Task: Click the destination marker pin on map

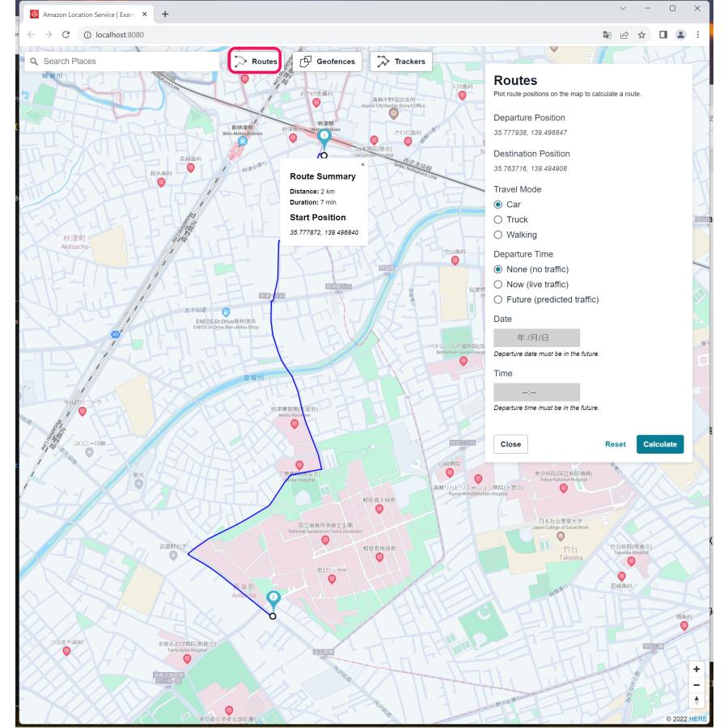Action: [x=273, y=599]
